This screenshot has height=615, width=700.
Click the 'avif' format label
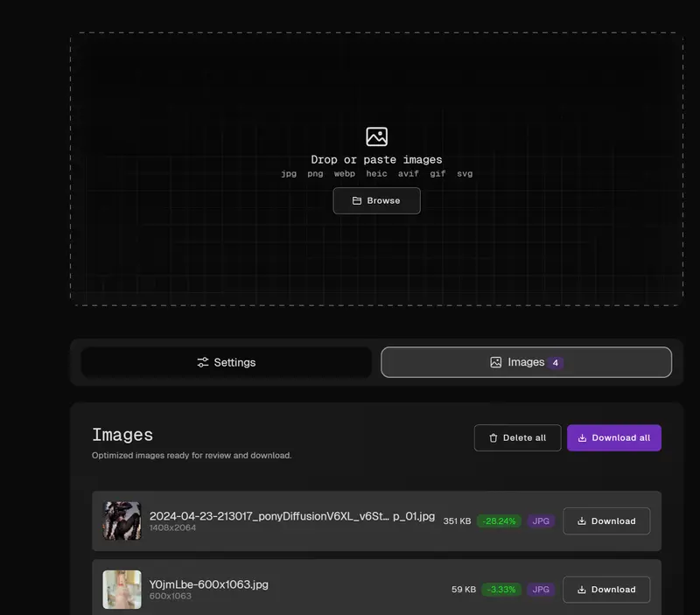tap(408, 173)
